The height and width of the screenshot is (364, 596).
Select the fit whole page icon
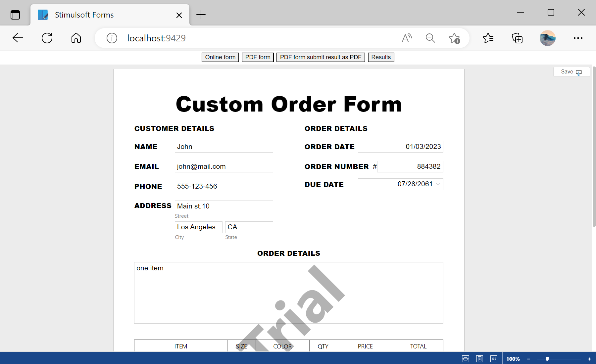pyautogui.click(x=479, y=358)
